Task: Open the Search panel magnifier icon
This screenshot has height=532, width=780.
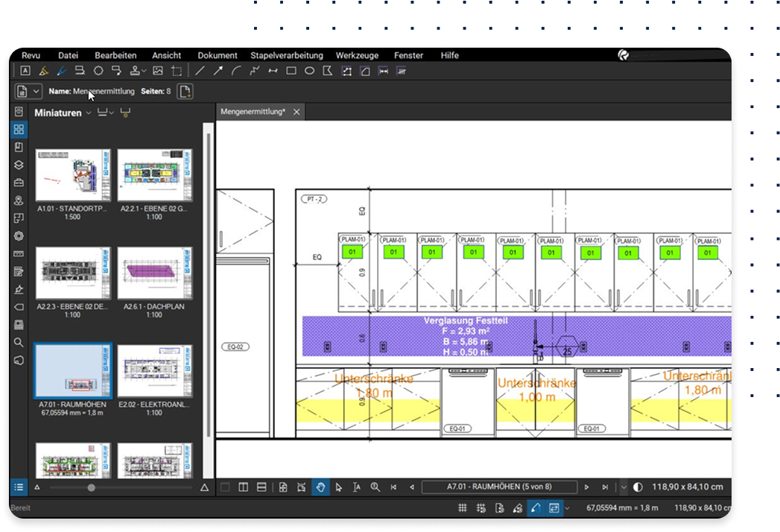Action: click(x=19, y=343)
